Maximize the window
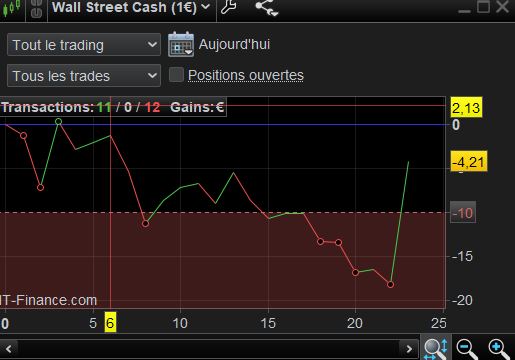The height and width of the screenshot is (360, 515). [x=483, y=7]
